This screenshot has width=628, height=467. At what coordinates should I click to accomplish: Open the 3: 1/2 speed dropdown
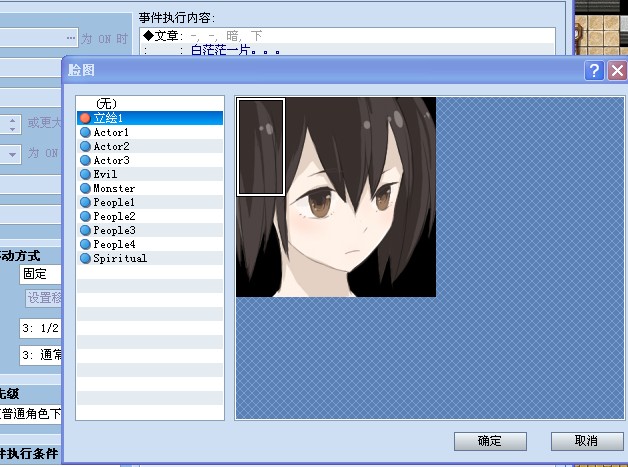click(40, 329)
